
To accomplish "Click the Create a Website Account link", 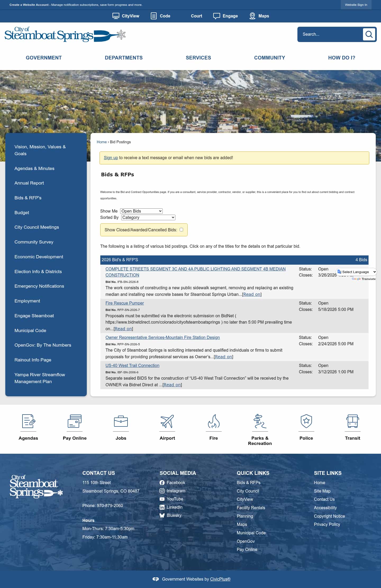I will (x=29, y=5).
